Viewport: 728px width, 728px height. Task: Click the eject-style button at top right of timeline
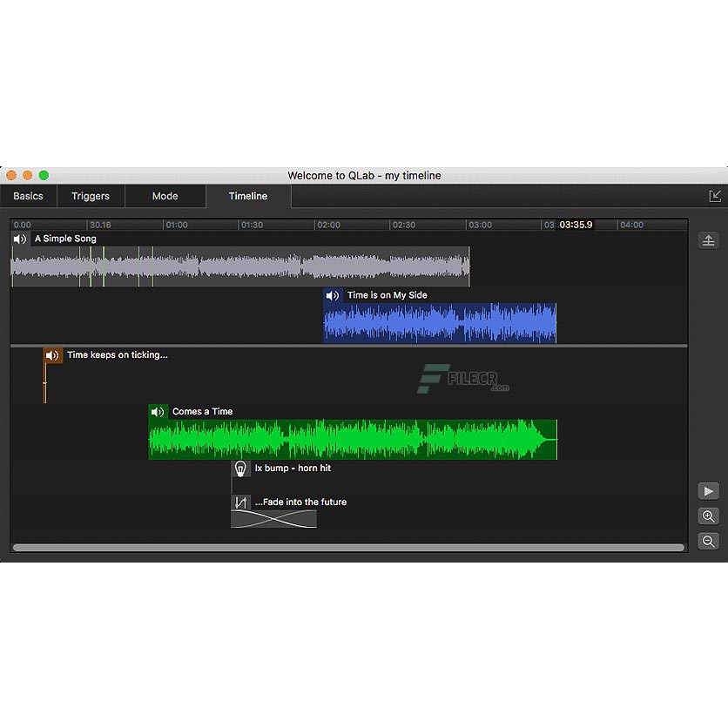(708, 240)
